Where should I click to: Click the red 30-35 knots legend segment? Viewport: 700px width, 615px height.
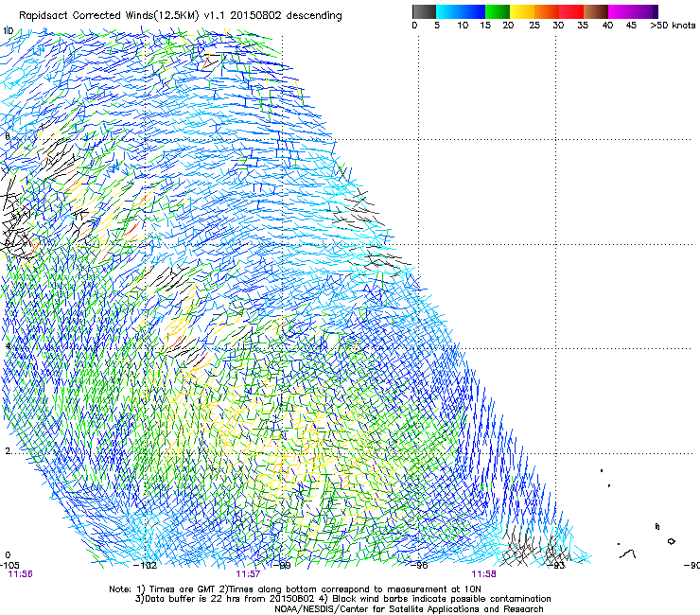[571, 11]
